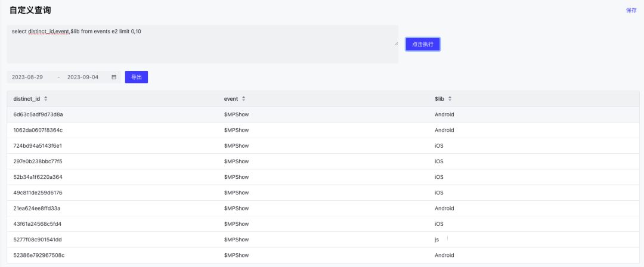Image resolution: width=644 pixels, height=267 pixels.
Task: Click 保存 link to save query
Action: (x=631, y=10)
